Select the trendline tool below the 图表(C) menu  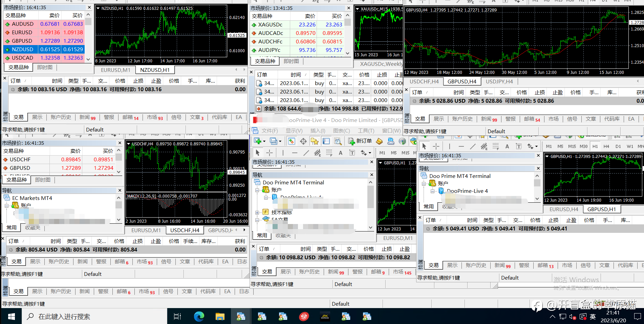point(306,153)
